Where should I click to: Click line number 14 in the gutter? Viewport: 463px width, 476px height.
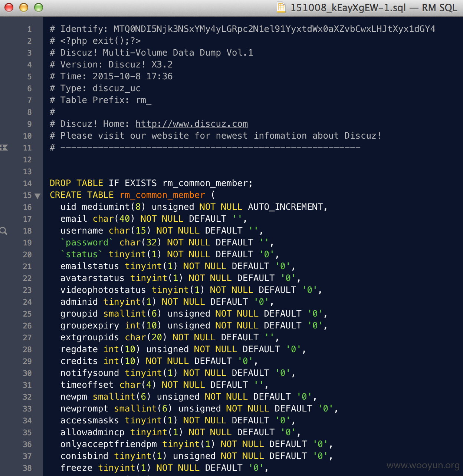(27, 184)
